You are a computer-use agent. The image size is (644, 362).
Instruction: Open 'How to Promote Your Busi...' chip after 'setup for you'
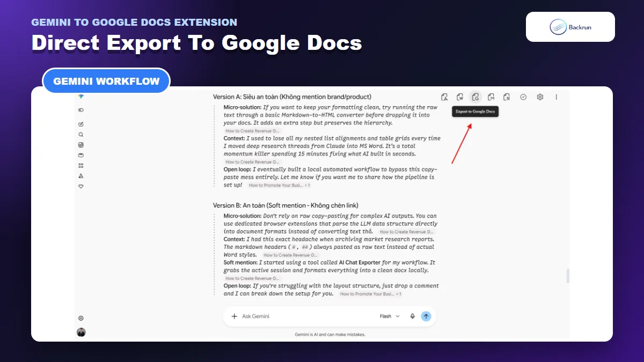pyautogui.click(x=367, y=294)
